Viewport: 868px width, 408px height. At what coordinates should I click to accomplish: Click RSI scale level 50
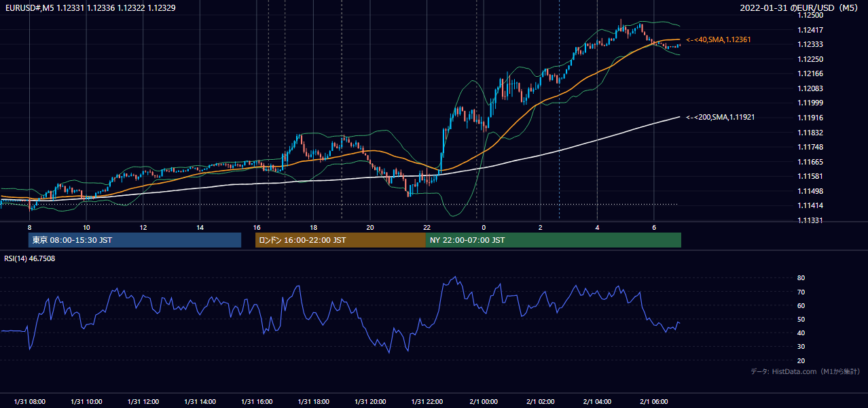[x=801, y=319]
